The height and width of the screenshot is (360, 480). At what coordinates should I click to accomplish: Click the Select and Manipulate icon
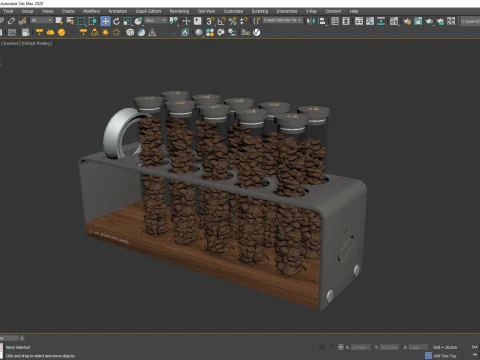pyautogui.click(x=186, y=21)
